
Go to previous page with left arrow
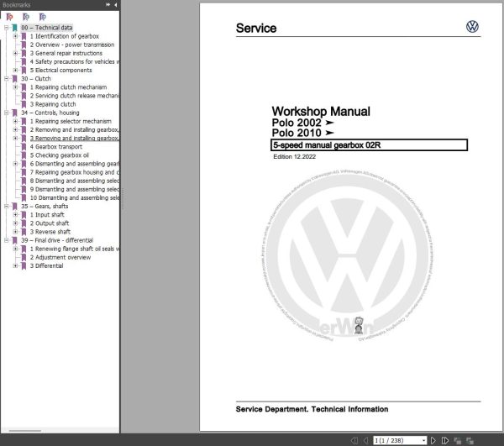click(x=365, y=440)
